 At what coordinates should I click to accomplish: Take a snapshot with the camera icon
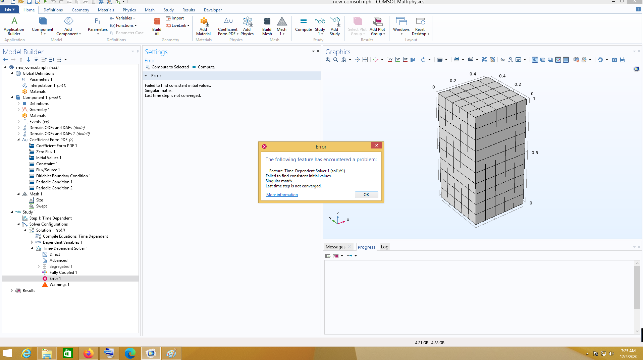[x=614, y=60]
